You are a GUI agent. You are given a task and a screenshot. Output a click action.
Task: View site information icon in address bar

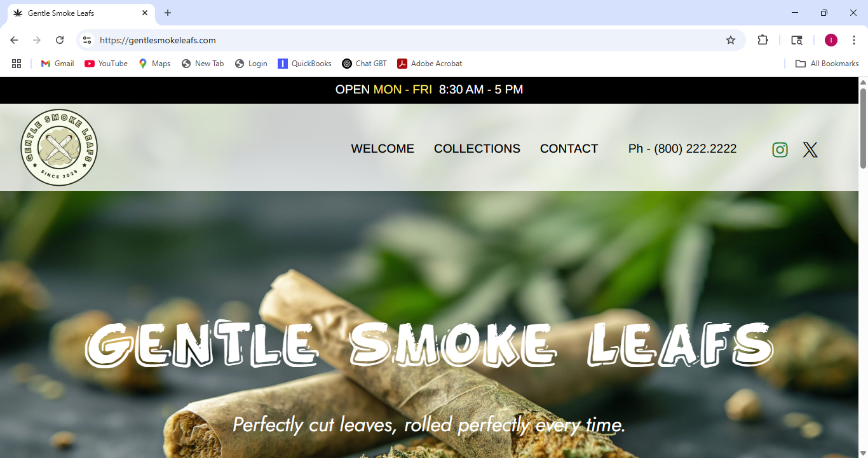(x=87, y=40)
